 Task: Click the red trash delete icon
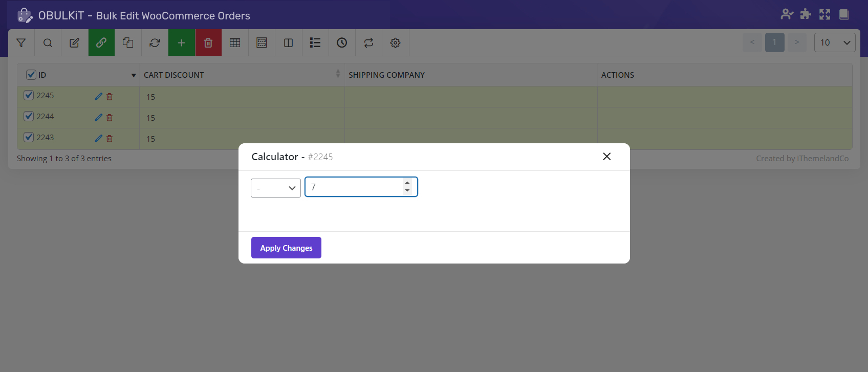[208, 43]
